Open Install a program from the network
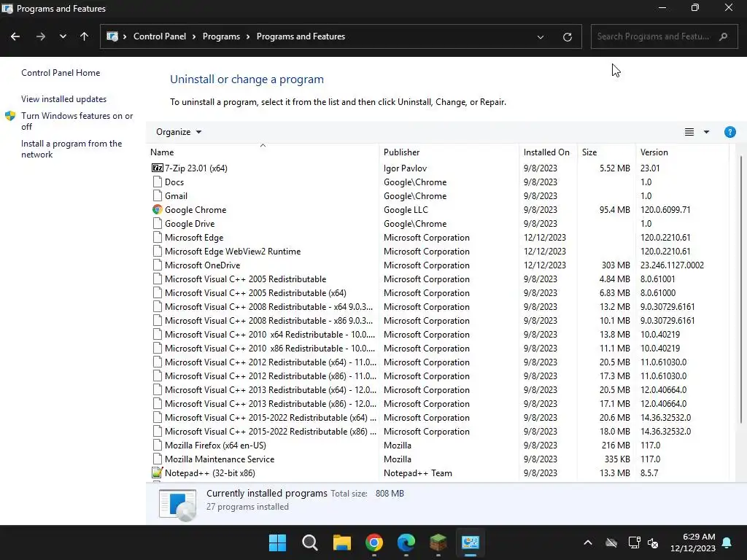Image resolution: width=747 pixels, height=560 pixels. click(71, 149)
